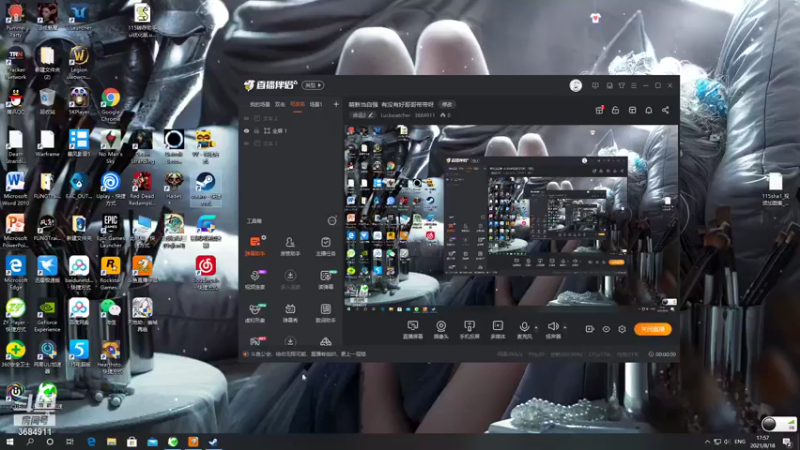The width and height of the screenshot is (800, 450).
Task: Open the notification bell above preview
Action: point(648,110)
